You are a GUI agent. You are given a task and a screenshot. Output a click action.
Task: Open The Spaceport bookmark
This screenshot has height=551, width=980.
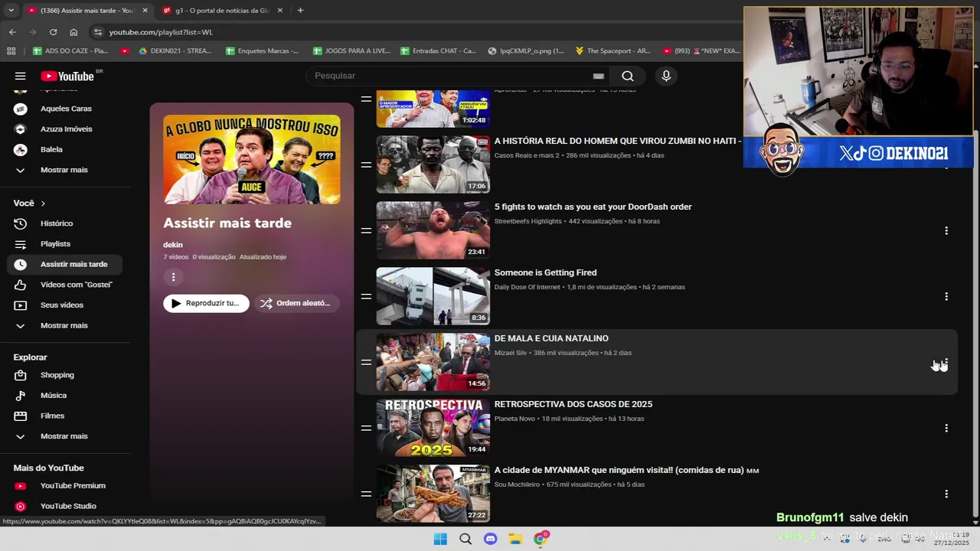click(x=612, y=51)
